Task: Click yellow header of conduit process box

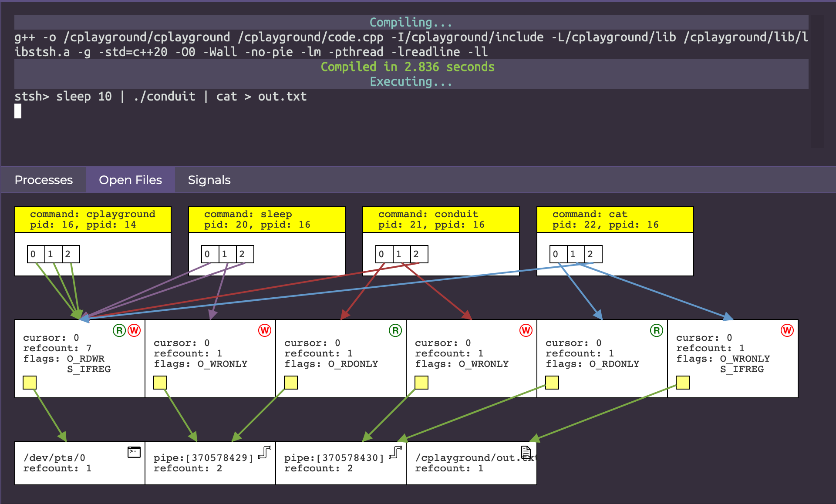Action: 441,219
